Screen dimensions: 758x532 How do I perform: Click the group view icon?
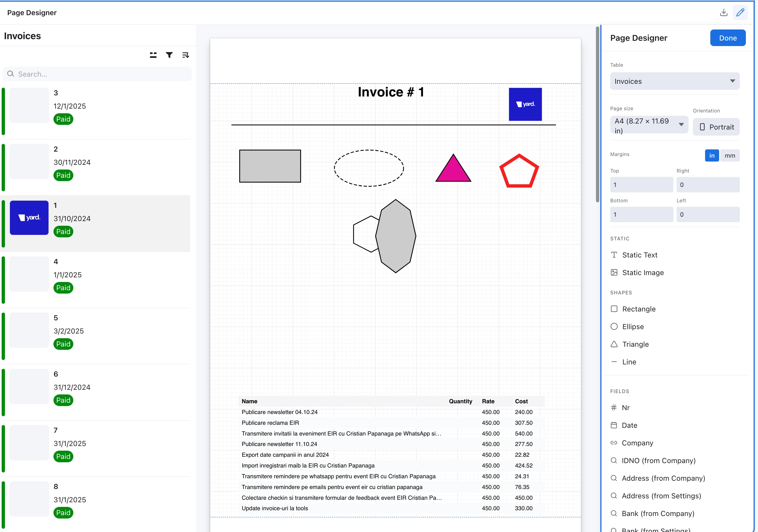point(153,55)
